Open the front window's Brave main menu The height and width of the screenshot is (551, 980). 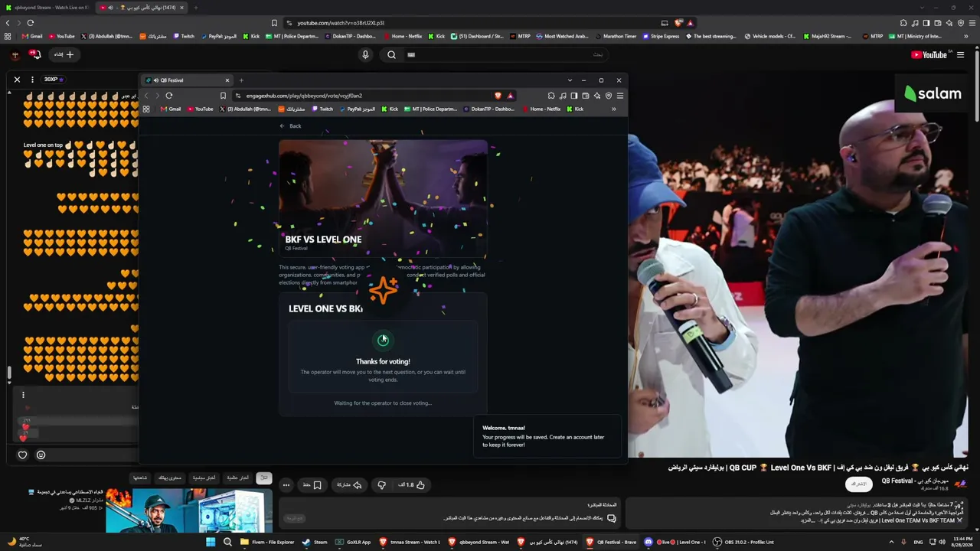click(x=620, y=96)
